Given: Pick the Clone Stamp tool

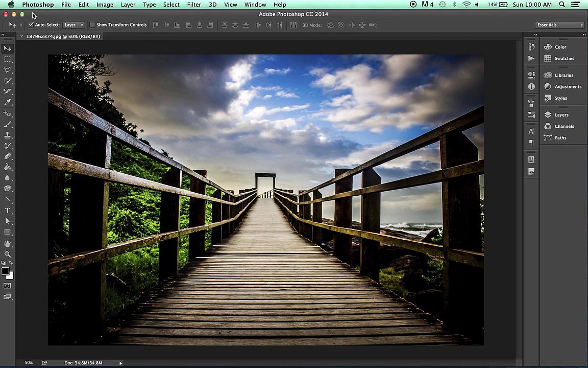Looking at the screenshot, I should point(8,135).
